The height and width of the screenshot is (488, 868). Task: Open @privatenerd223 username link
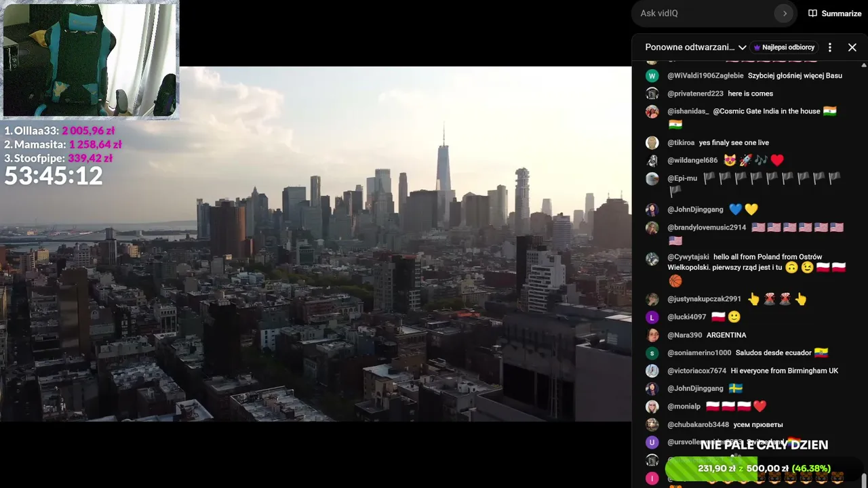695,94
